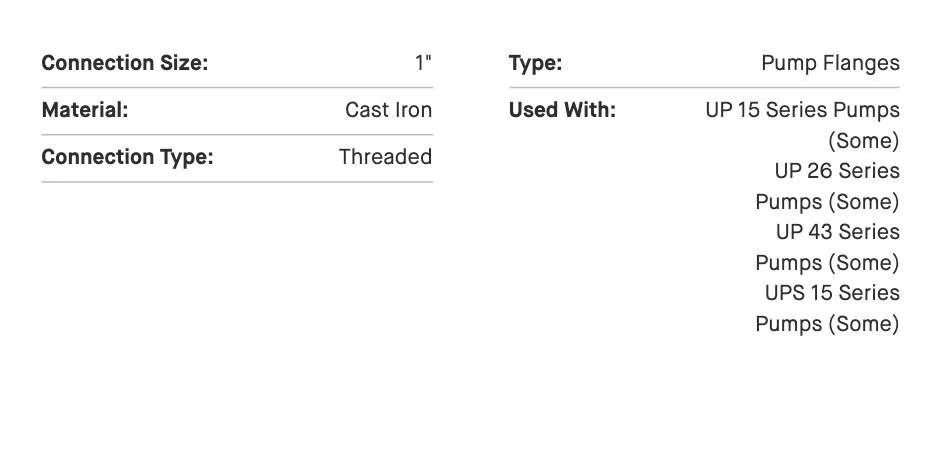
Task: Click the UP 26 Series text
Action: [836, 171]
